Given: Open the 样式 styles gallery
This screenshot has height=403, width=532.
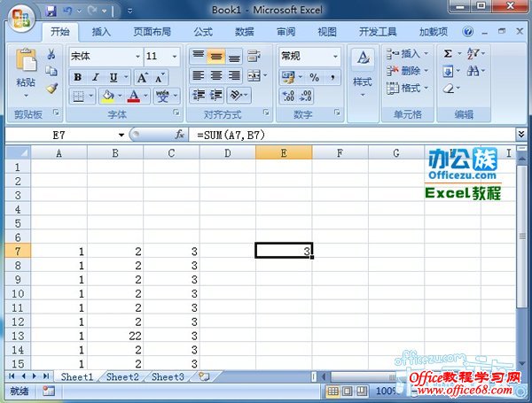Looking at the screenshot, I should [x=363, y=73].
